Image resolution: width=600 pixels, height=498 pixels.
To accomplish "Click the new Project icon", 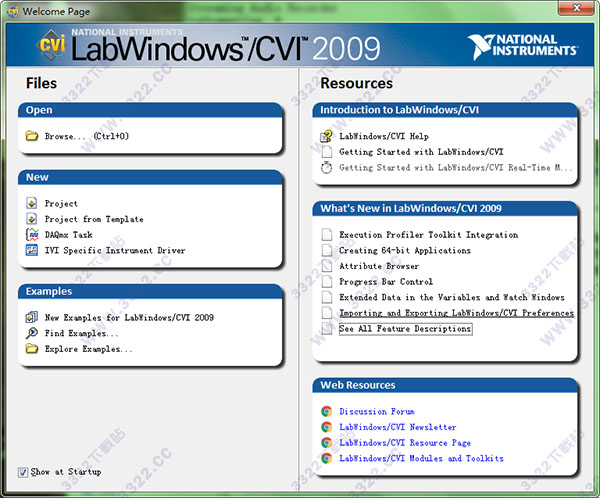I will point(32,203).
